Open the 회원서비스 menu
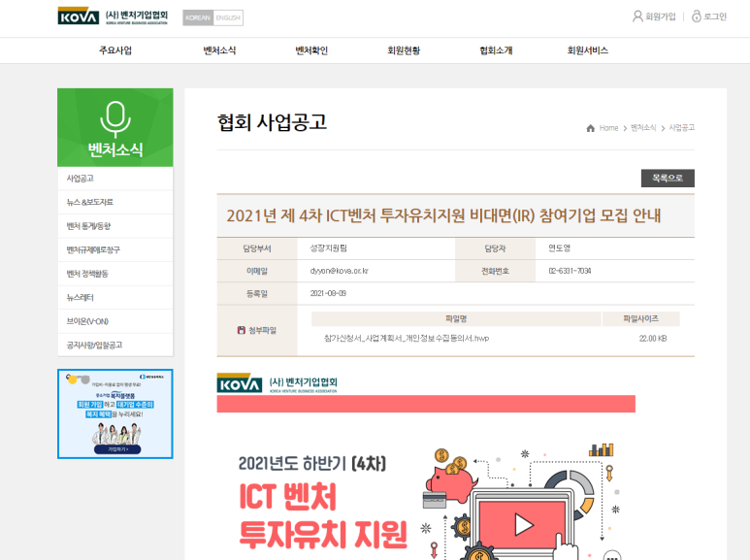Image resolution: width=750 pixels, height=560 pixels. [588, 50]
